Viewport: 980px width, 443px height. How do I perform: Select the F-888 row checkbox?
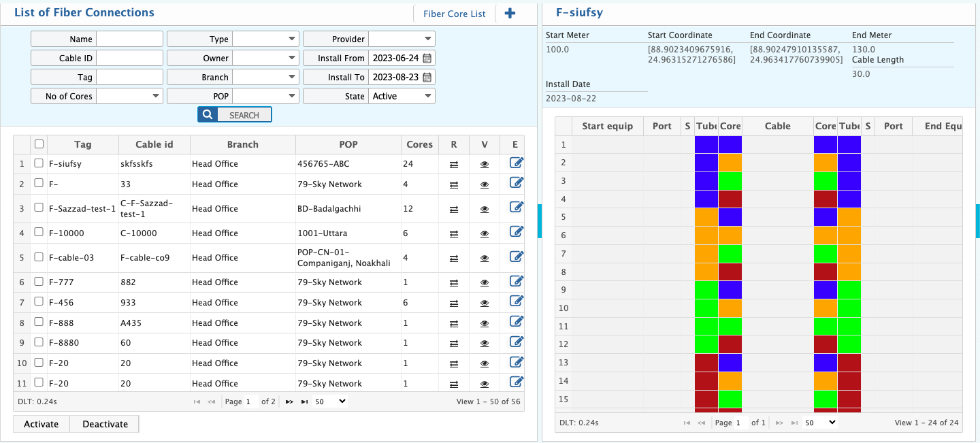39,323
